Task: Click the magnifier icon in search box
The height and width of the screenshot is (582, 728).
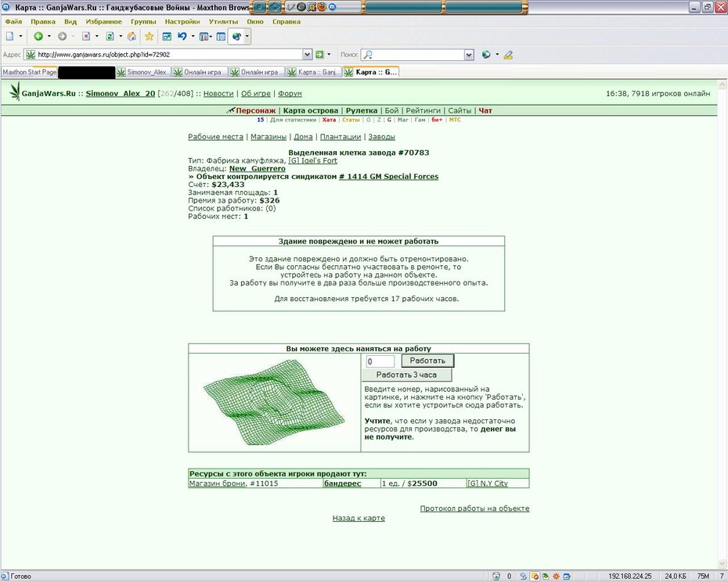Action: (x=368, y=55)
